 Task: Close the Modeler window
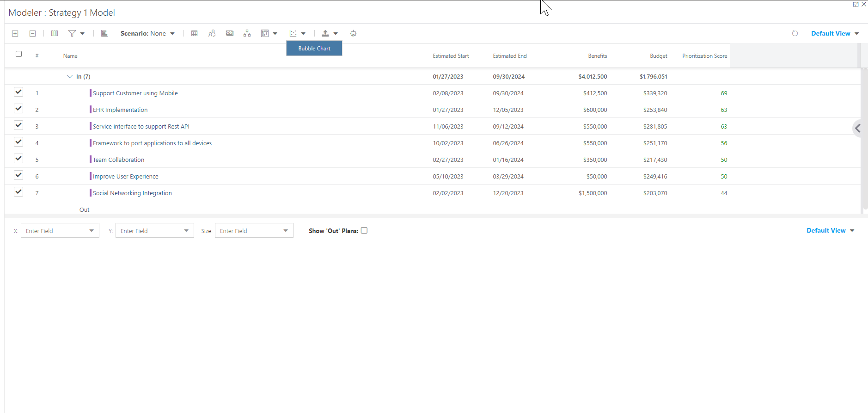click(864, 4)
